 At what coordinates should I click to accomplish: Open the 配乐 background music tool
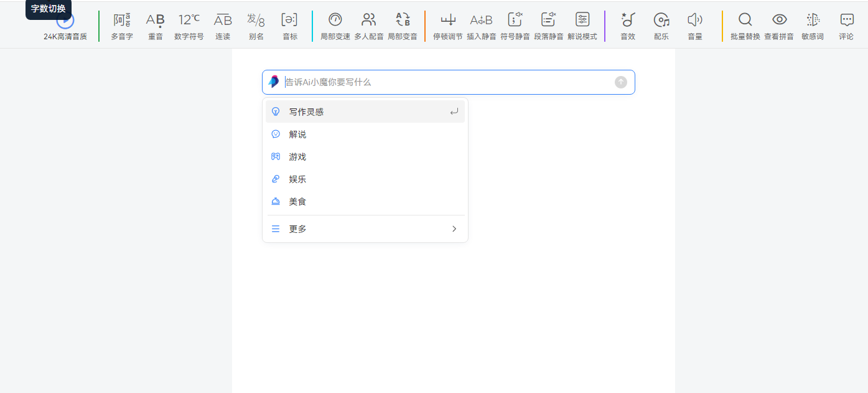click(x=661, y=21)
